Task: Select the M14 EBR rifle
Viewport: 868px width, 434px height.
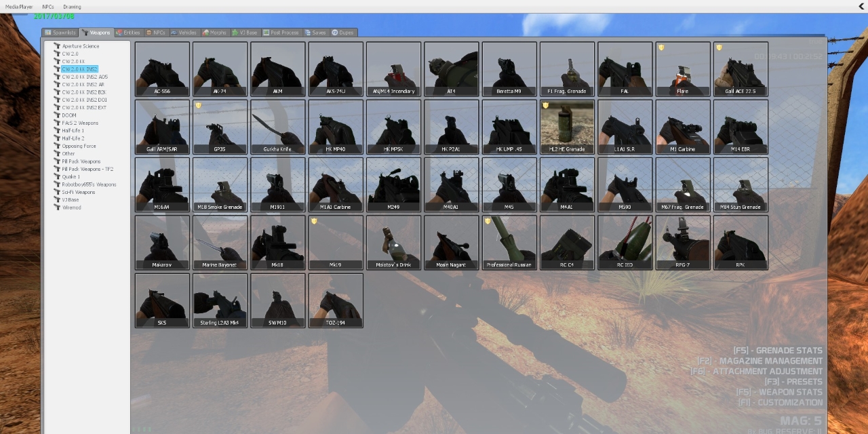Action: (741, 127)
